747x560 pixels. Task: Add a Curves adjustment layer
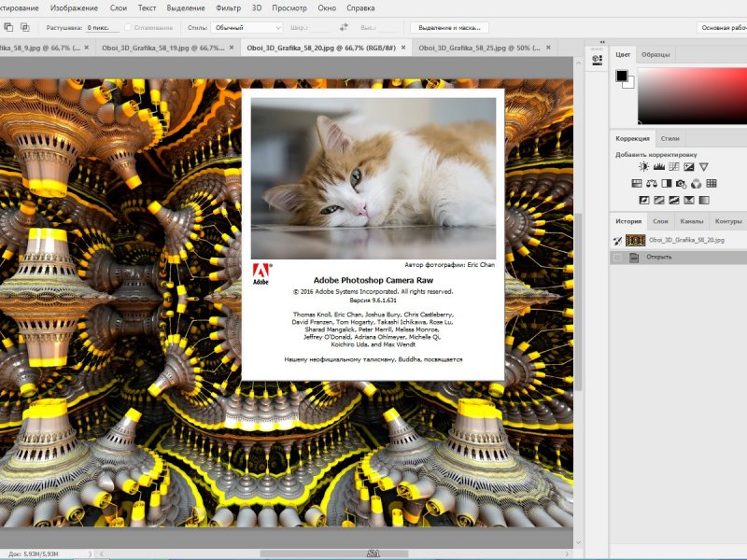tap(674, 167)
